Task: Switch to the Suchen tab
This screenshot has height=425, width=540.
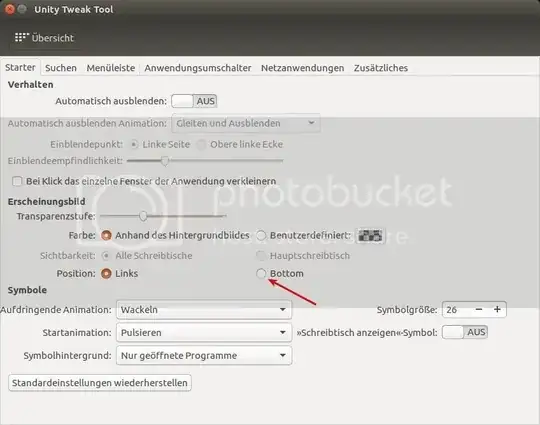Action: tap(61, 68)
